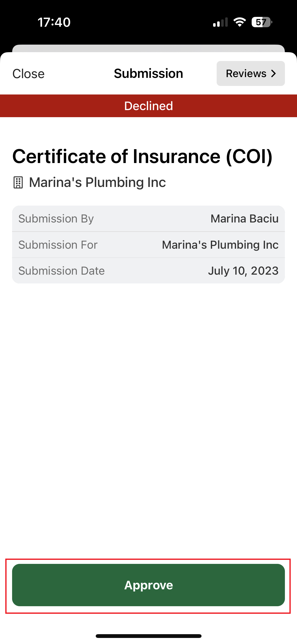Tap the Submission title in the header
Image resolution: width=297 pixels, height=644 pixels.
coord(148,74)
